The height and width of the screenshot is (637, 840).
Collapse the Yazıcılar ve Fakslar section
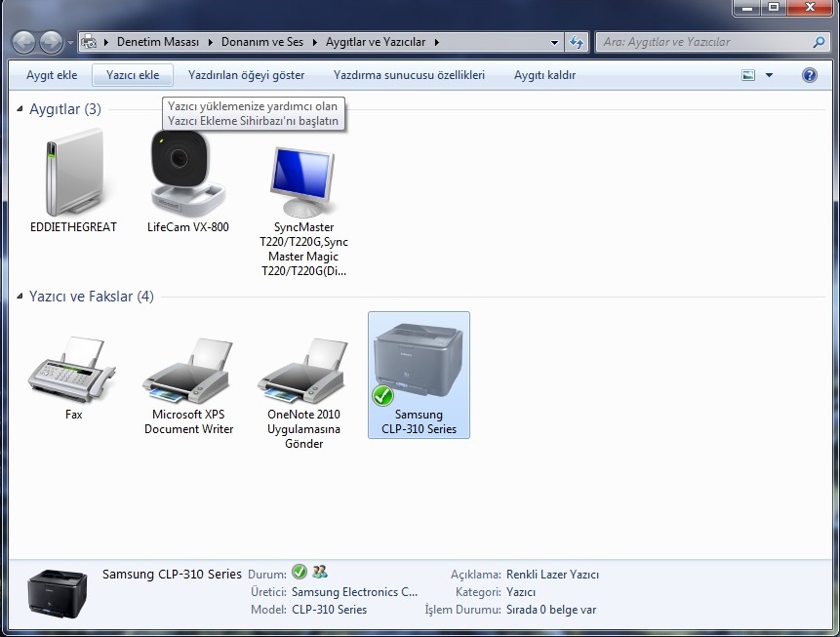(20, 297)
